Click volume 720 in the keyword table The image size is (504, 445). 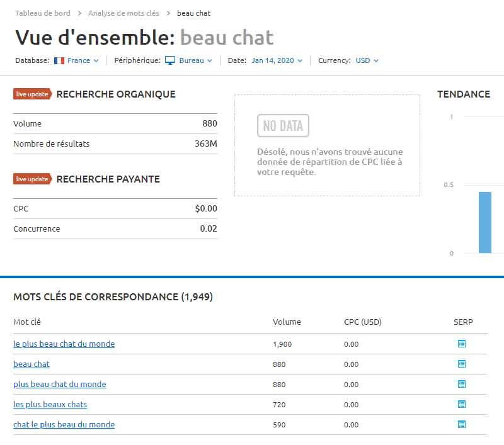coord(279,405)
